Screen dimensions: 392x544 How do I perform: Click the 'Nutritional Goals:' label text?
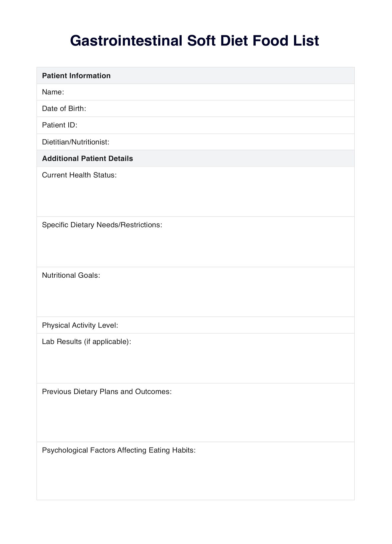tap(71, 275)
